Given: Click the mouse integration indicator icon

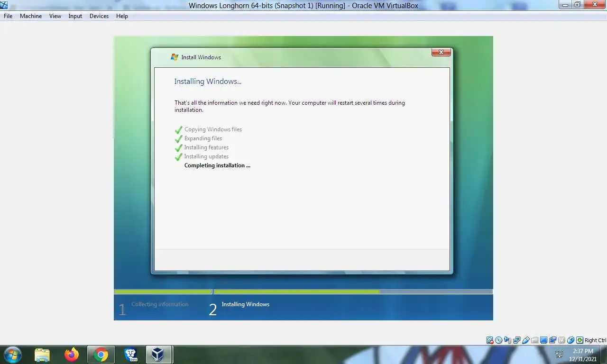Looking at the screenshot, I should point(570,340).
